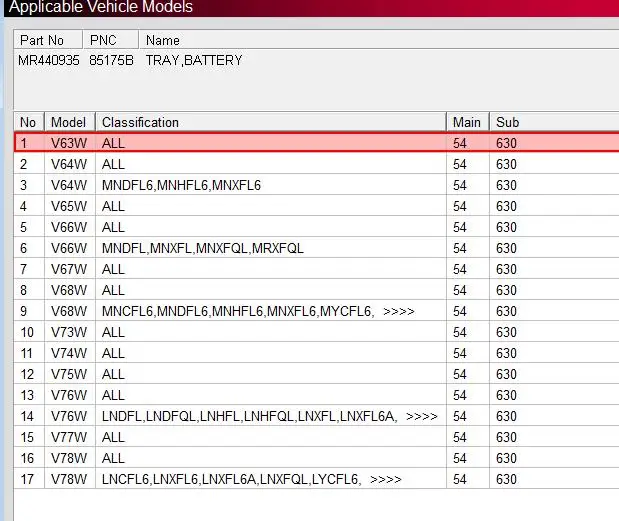Click the Part No header
Viewport: 619px width, 521px height.
[48, 40]
